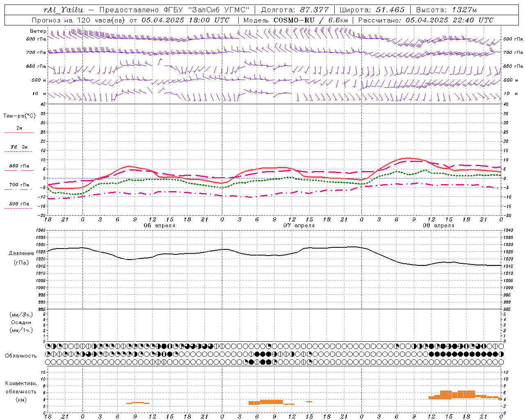Click the 08 апреля date label

[438, 226]
